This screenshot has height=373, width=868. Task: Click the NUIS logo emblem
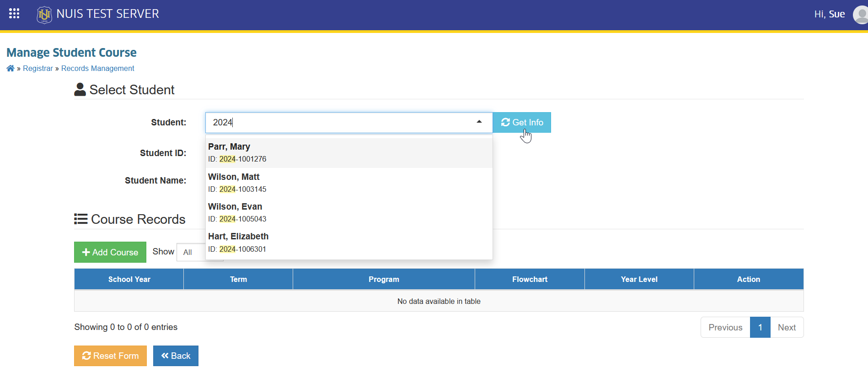[44, 15]
